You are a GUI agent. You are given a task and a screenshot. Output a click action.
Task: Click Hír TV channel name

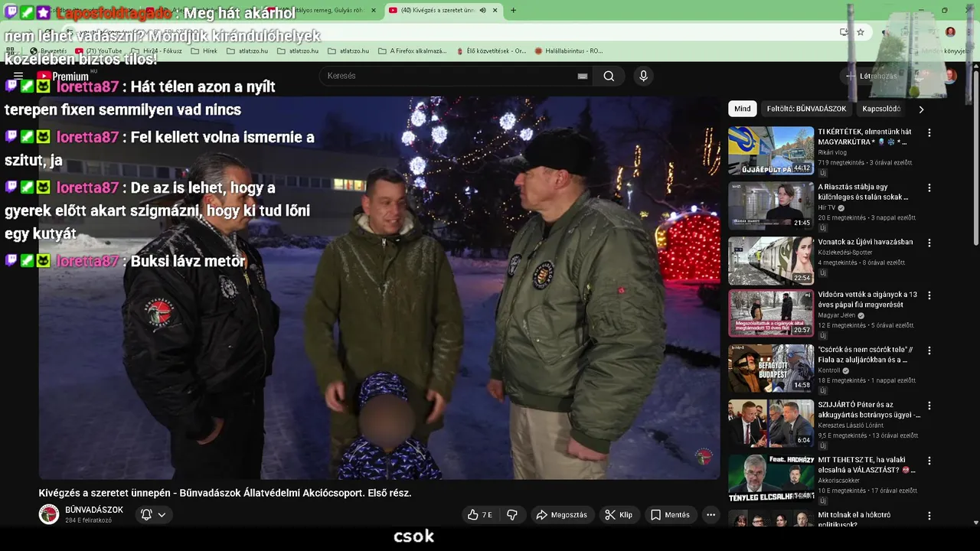tap(827, 207)
